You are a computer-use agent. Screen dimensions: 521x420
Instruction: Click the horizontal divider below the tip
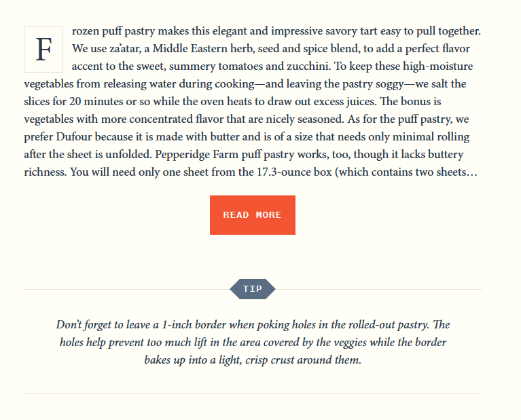[x=253, y=394]
